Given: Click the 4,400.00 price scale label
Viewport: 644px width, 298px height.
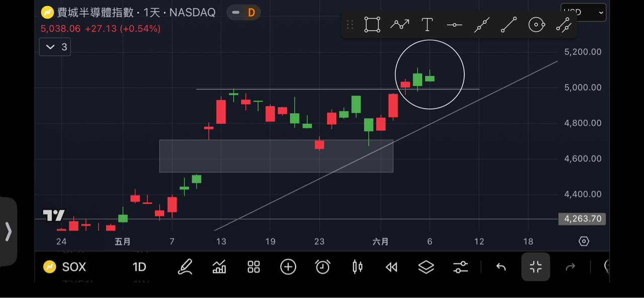Looking at the screenshot, I should point(583,194).
